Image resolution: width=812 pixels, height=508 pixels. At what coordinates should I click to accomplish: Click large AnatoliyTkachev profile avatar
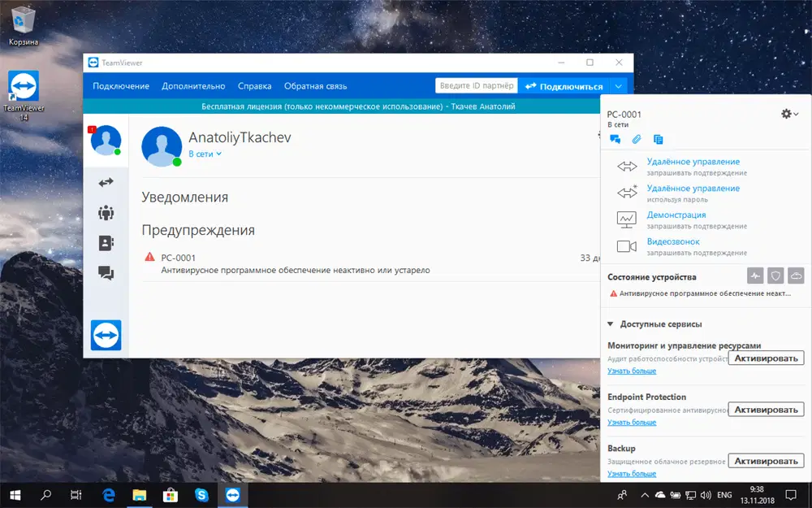point(162,146)
